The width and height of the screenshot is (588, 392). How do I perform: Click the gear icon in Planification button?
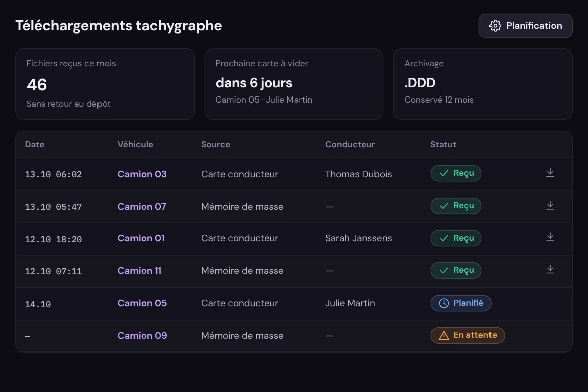pos(495,26)
